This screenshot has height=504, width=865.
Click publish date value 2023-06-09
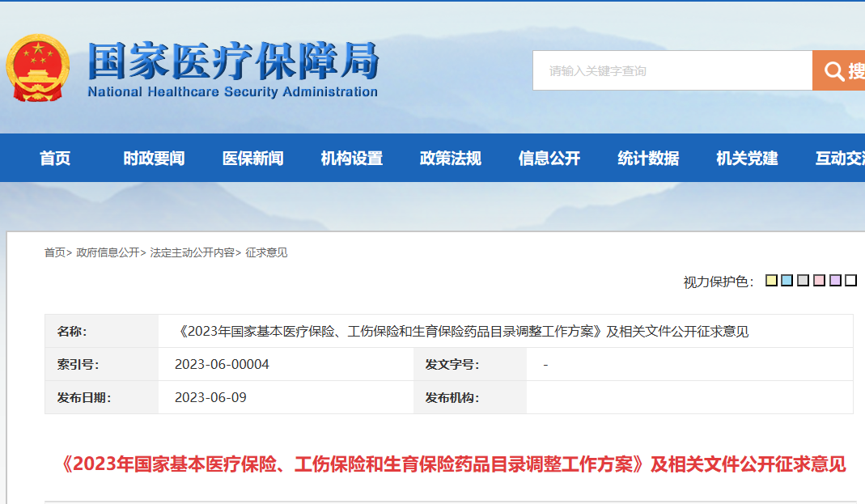[210, 397]
